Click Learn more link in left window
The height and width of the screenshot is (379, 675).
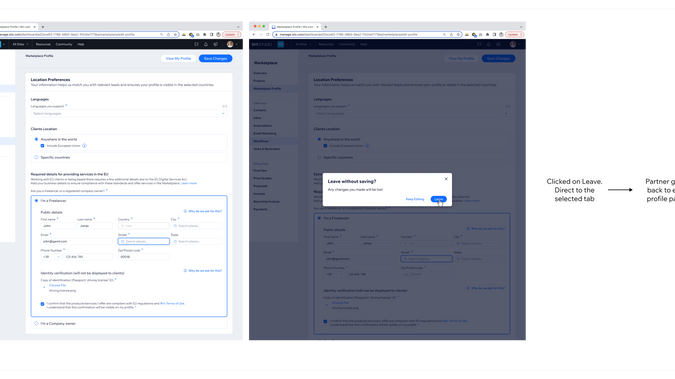tap(189, 183)
